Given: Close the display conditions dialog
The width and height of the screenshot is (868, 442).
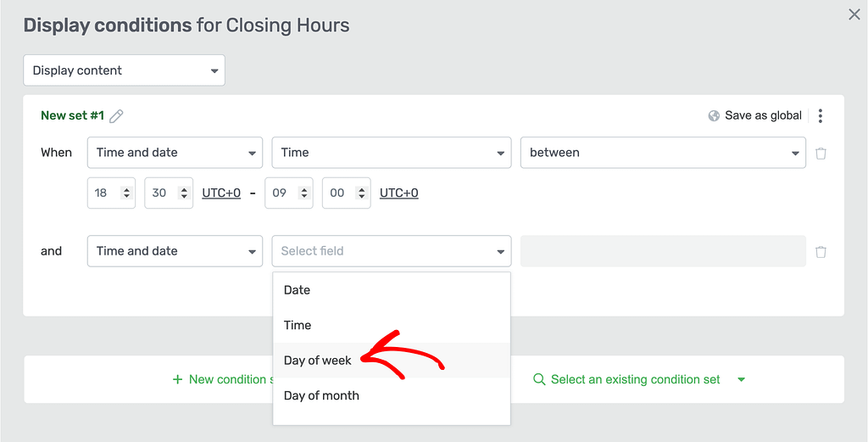Looking at the screenshot, I should [854, 14].
